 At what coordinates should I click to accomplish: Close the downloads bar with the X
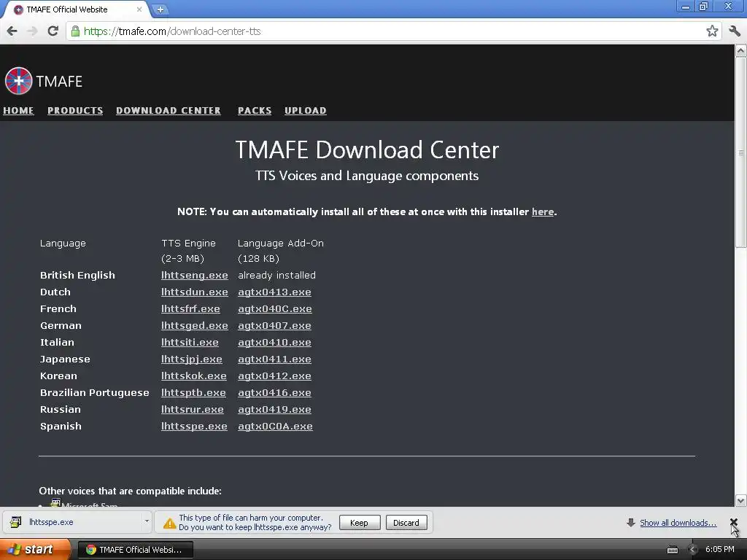(x=734, y=522)
